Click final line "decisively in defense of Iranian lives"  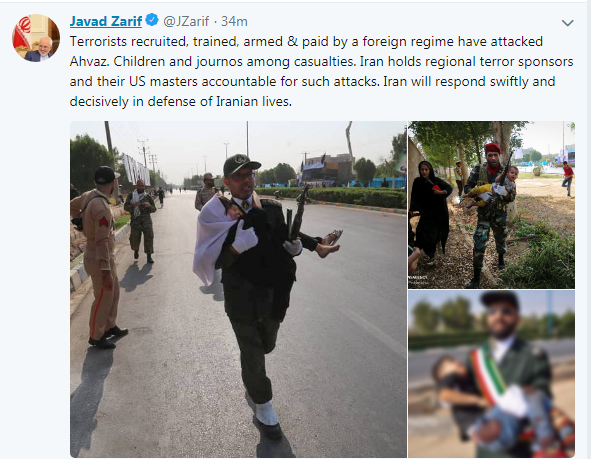[x=181, y=101]
